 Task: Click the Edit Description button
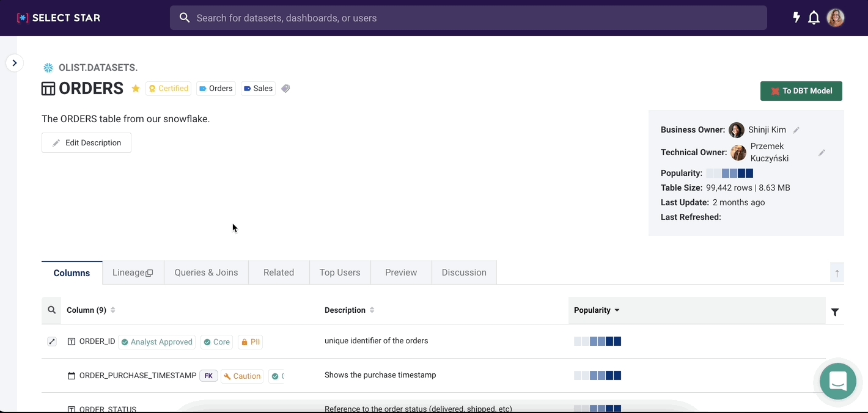(x=86, y=143)
